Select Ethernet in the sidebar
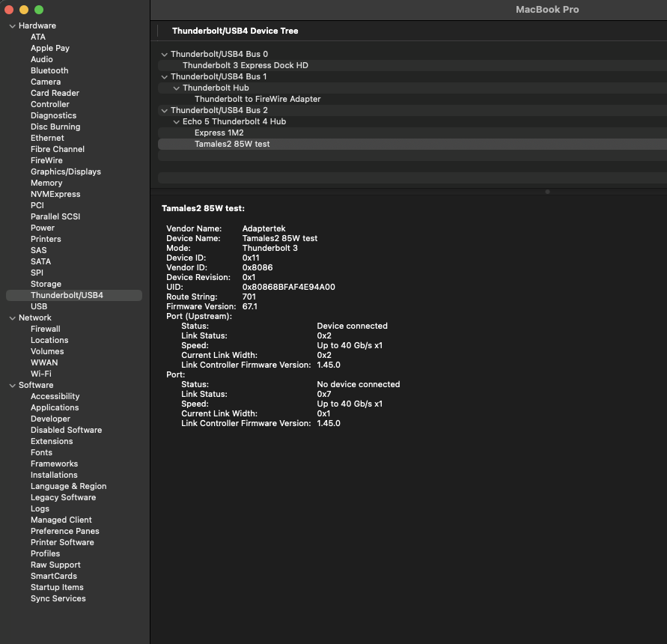The image size is (667, 644). [x=47, y=138]
